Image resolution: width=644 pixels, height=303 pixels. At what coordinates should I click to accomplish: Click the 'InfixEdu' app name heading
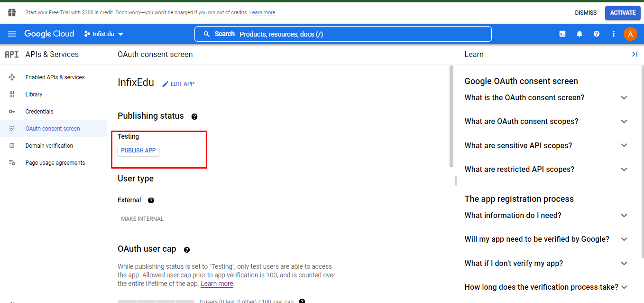click(x=136, y=83)
